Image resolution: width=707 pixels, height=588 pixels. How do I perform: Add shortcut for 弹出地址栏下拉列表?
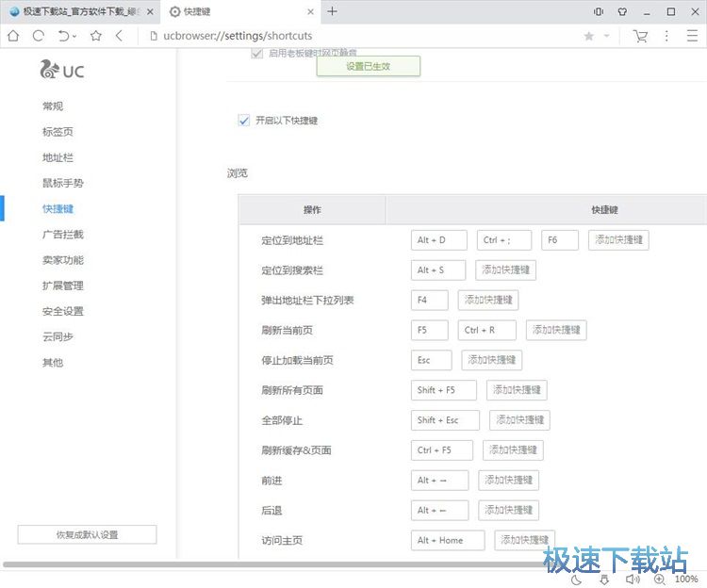pyautogui.click(x=488, y=300)
